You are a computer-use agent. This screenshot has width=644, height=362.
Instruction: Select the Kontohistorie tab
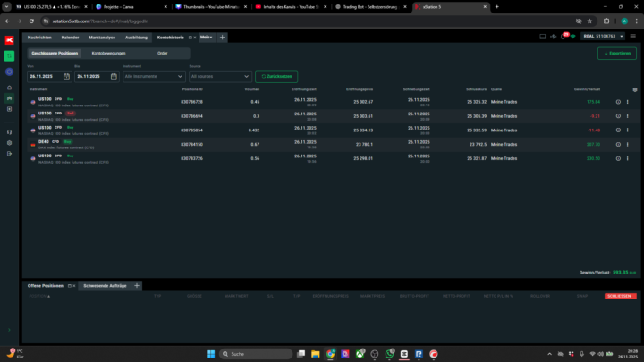pyautogui.click(x=171, y=38)
